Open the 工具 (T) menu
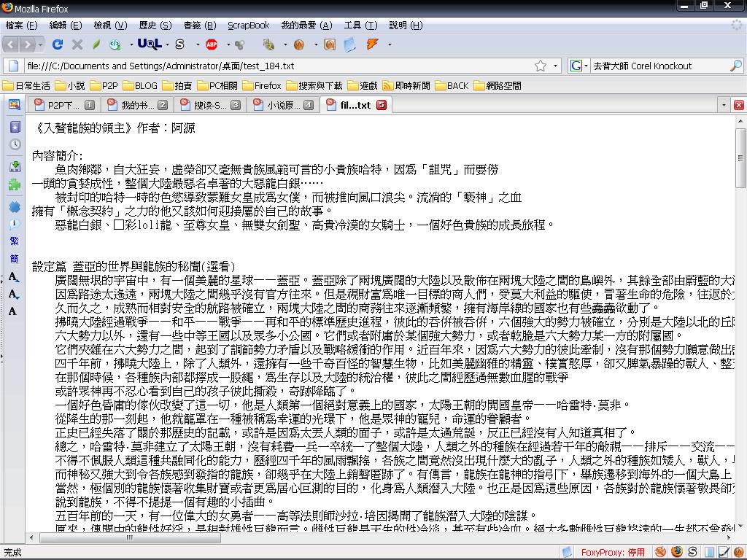 [362, 25]
